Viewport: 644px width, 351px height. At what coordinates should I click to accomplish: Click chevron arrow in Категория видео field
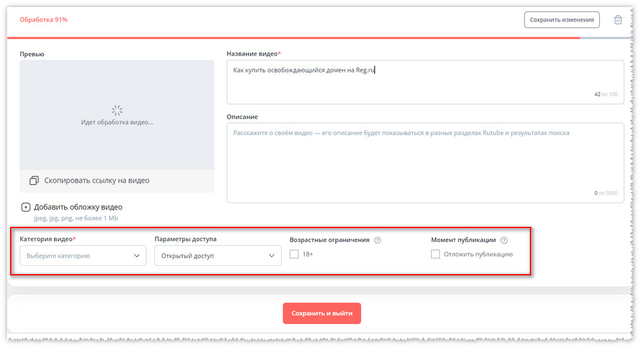pos(137,256)
